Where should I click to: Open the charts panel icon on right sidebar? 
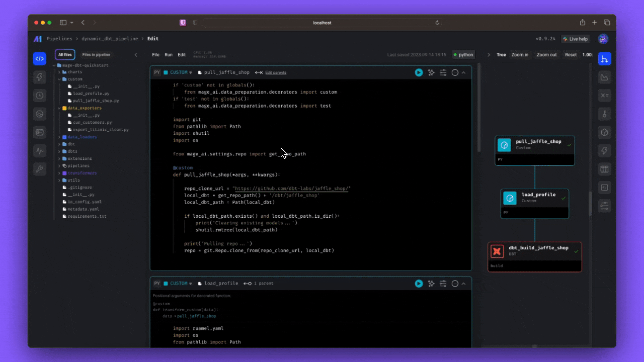click(604, 77)
